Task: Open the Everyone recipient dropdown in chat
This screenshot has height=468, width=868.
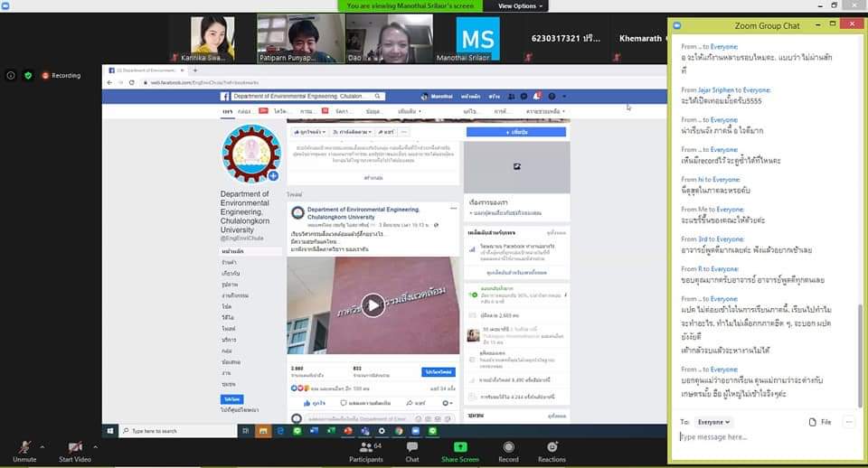Action: pos(713,422)
